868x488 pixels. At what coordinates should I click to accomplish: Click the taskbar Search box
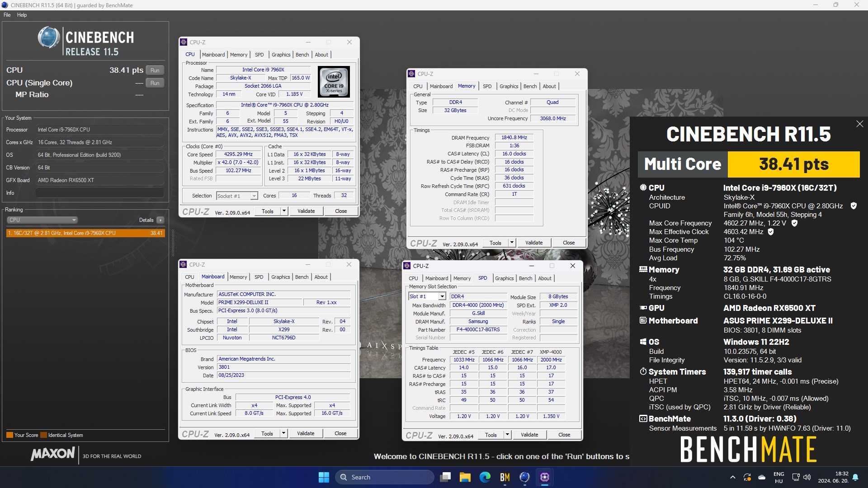click(x=384, y=477)
